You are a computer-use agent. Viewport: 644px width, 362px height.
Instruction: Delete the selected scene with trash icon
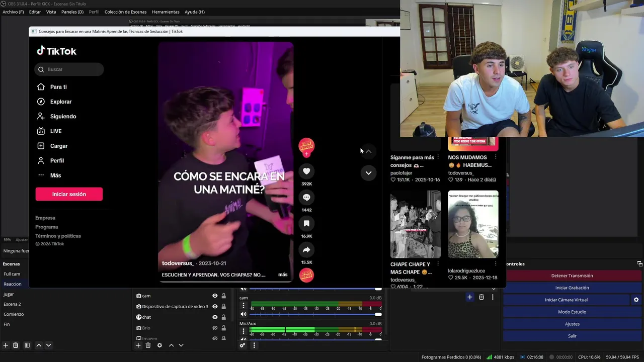point(16,345)
